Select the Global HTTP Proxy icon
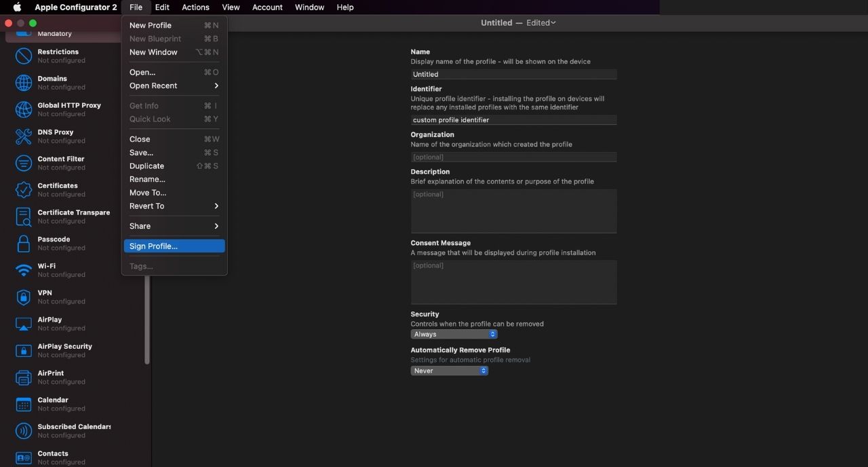 coord(24,109)
